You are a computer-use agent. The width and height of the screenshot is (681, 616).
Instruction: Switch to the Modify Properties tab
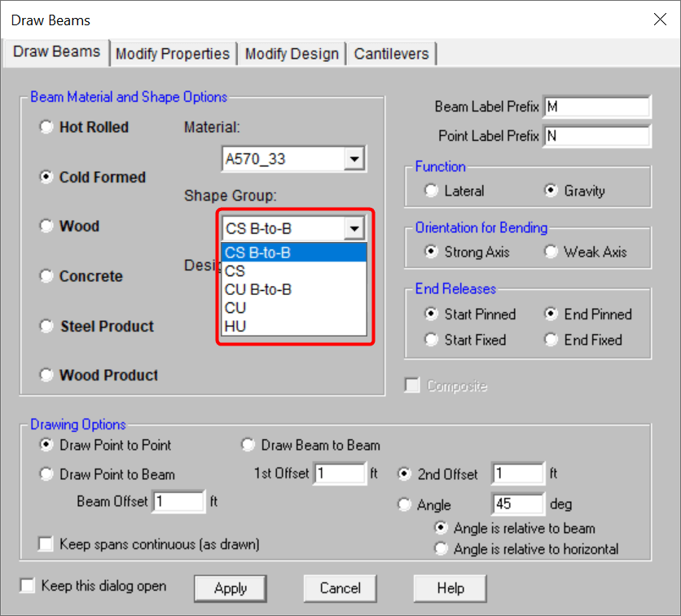[x=173, y=54]
